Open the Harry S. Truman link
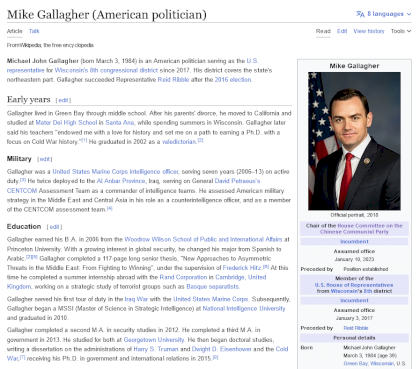The width and height of the screenshot is (420, 369). click(x=156, y=349)
